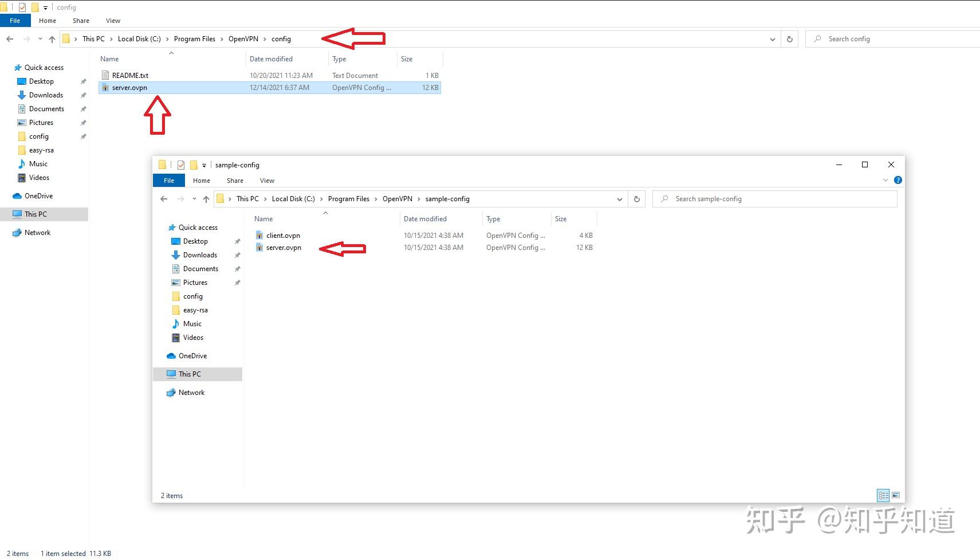The height and width of the screenshot is (560, 980).
Task: Open View tab in sample-config window
Action: pyautogui.click(x=267, y=181)
